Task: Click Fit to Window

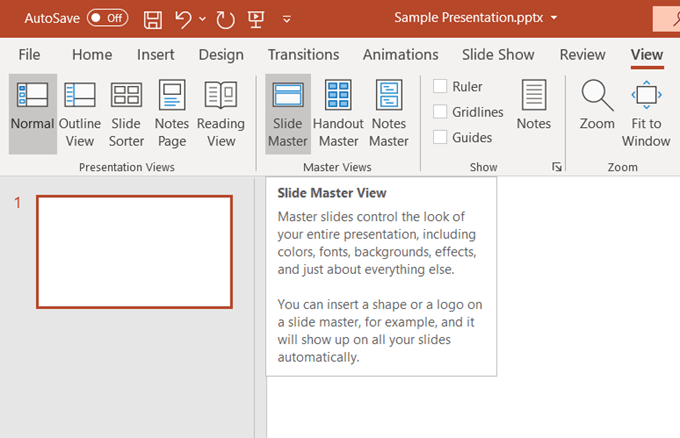Action: 646,114
